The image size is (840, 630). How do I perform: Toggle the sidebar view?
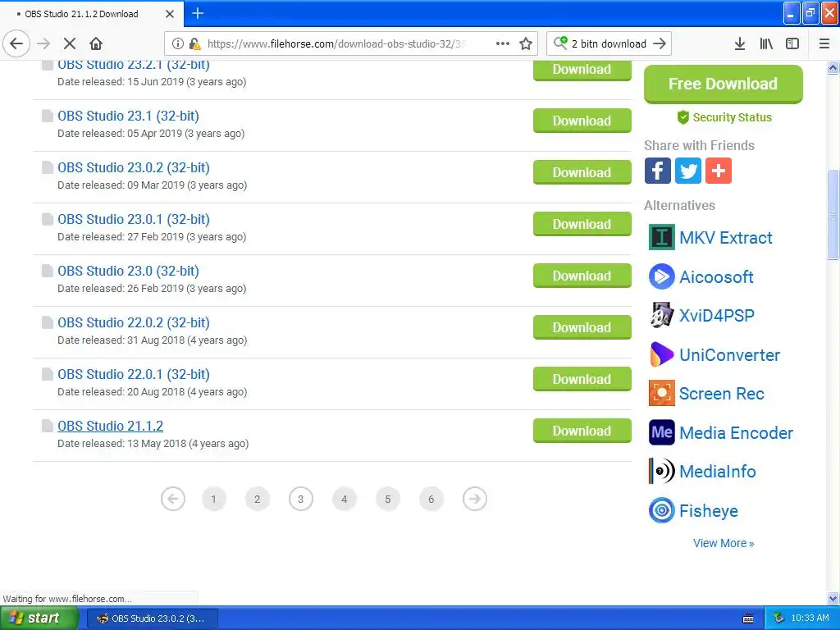click(792, 43)
